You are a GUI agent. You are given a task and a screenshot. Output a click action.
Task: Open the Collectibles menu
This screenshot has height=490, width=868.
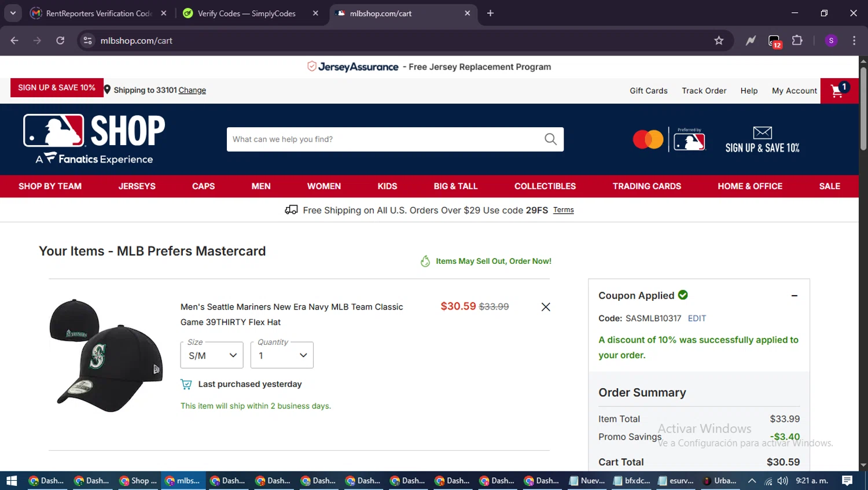[545, 186]
